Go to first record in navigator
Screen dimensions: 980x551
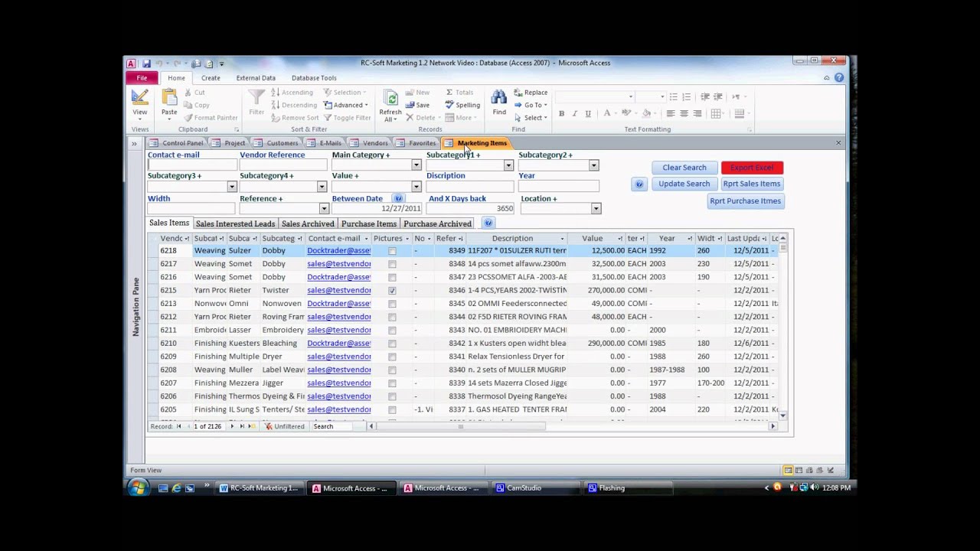pos(179,426)
